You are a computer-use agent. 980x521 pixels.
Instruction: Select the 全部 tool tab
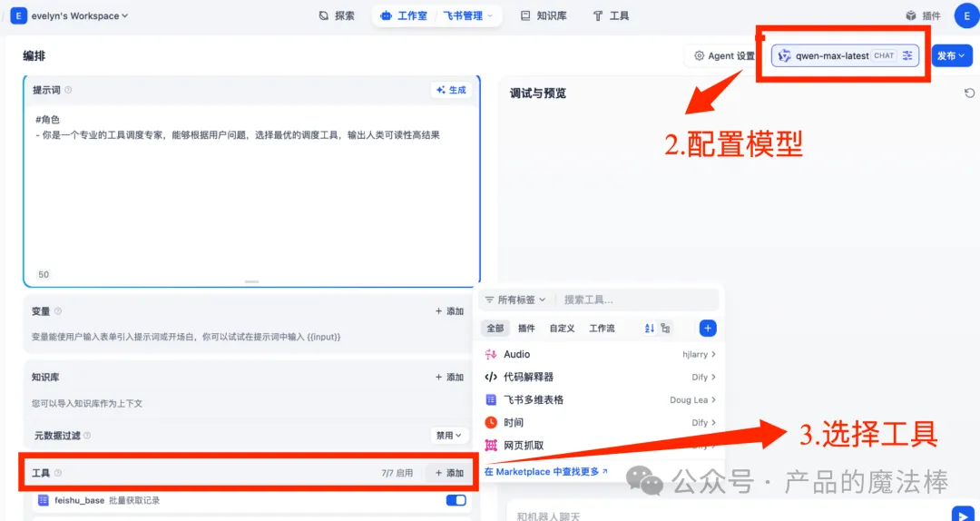tap(495, 328)
